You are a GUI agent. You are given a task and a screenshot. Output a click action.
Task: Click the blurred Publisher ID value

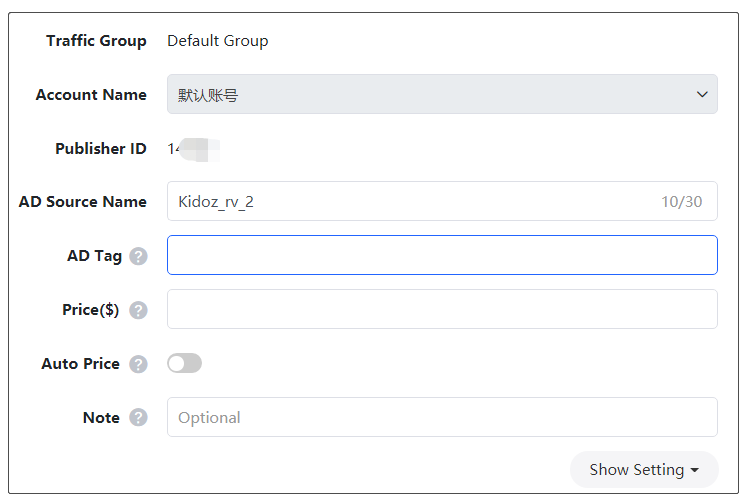click(x=194, y=149)
